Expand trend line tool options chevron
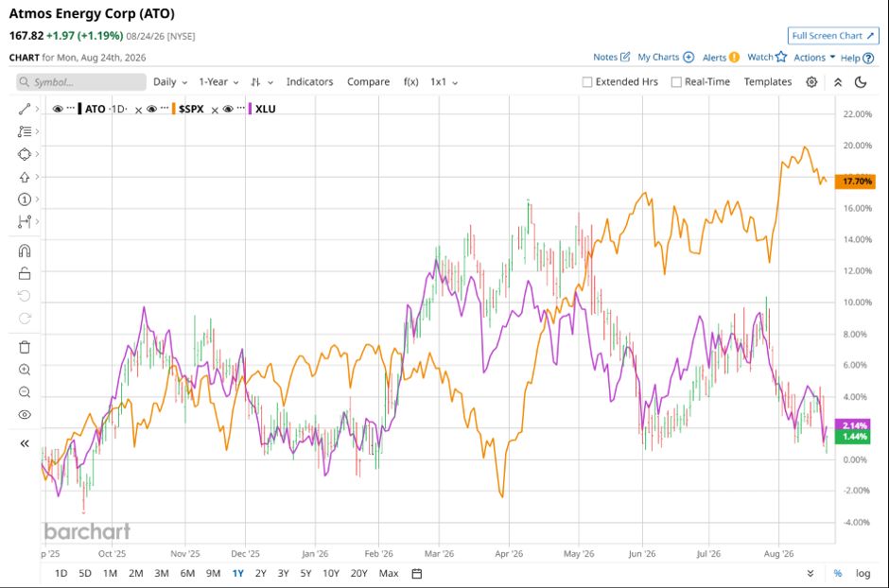Image resolution: width=889 pixels, height=588 pixels. tap(38, 109)
